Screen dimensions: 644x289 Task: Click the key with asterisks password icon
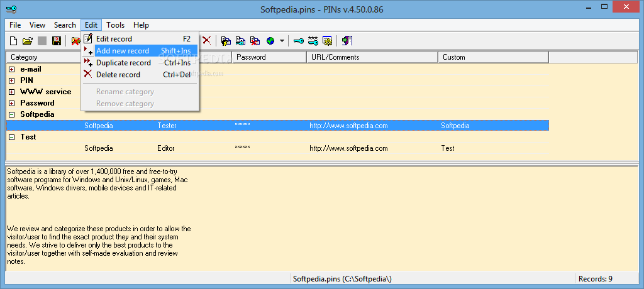point(313,41)
